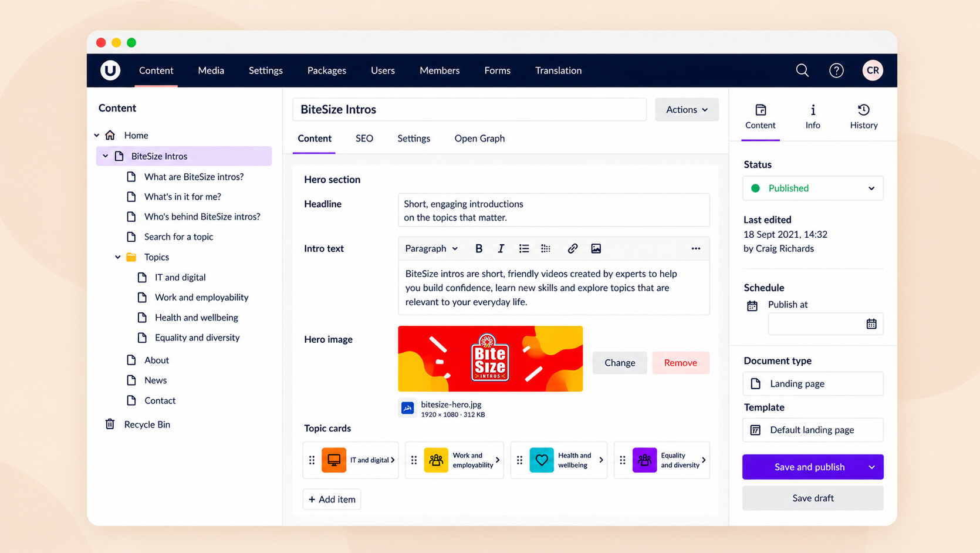Select Work and employability in tree
980x553 pixels.
(201, 298)
